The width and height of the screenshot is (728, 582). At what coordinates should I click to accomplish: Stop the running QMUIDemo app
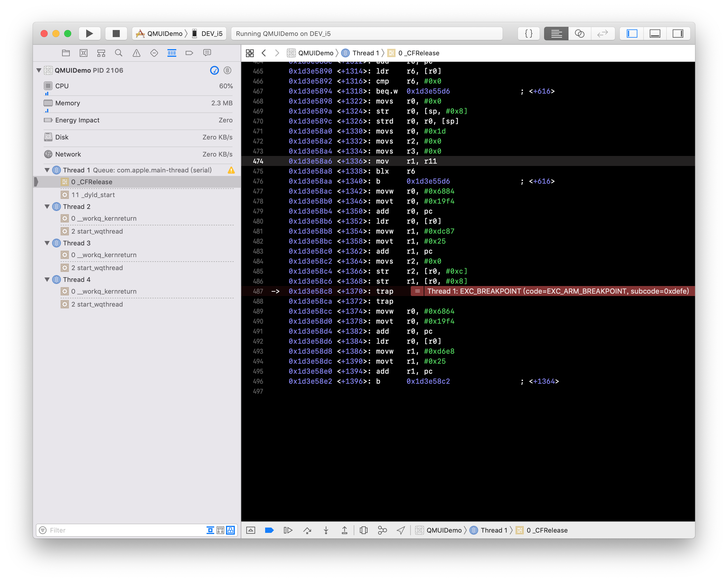[116, 34]
